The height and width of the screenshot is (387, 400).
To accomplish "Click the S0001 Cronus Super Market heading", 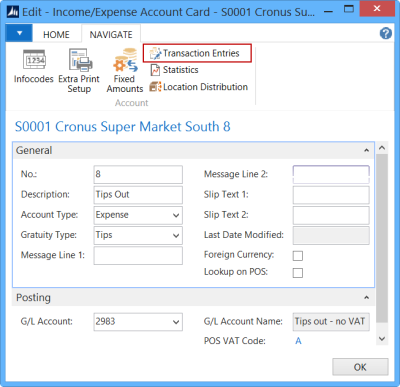I will (x=123, y=127).
